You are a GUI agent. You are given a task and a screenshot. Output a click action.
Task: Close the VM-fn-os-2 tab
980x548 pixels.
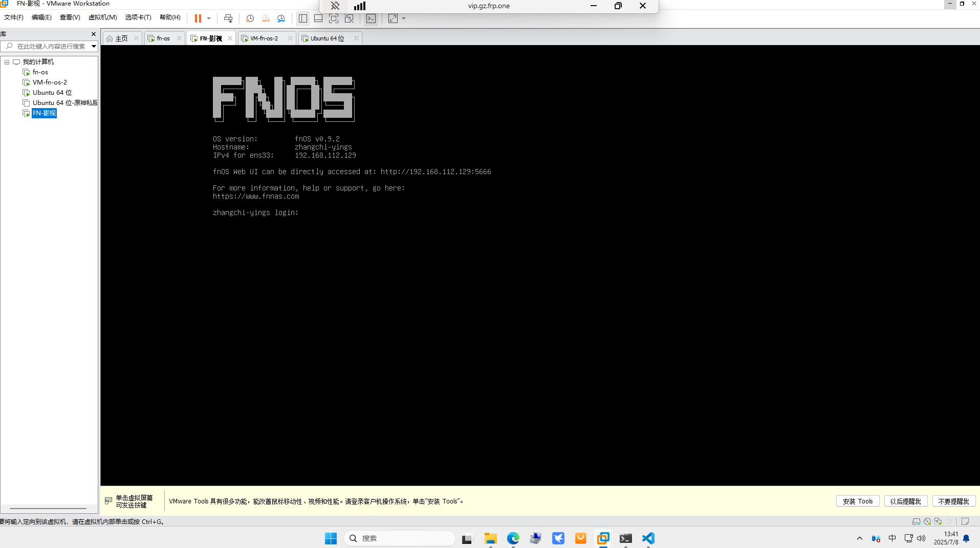290,38
